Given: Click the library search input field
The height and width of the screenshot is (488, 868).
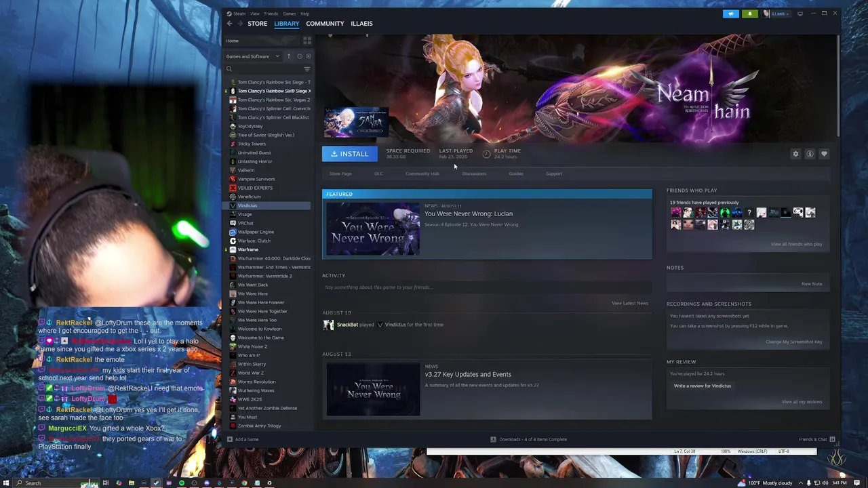Looking at the screenshot, I should [267, 69].
